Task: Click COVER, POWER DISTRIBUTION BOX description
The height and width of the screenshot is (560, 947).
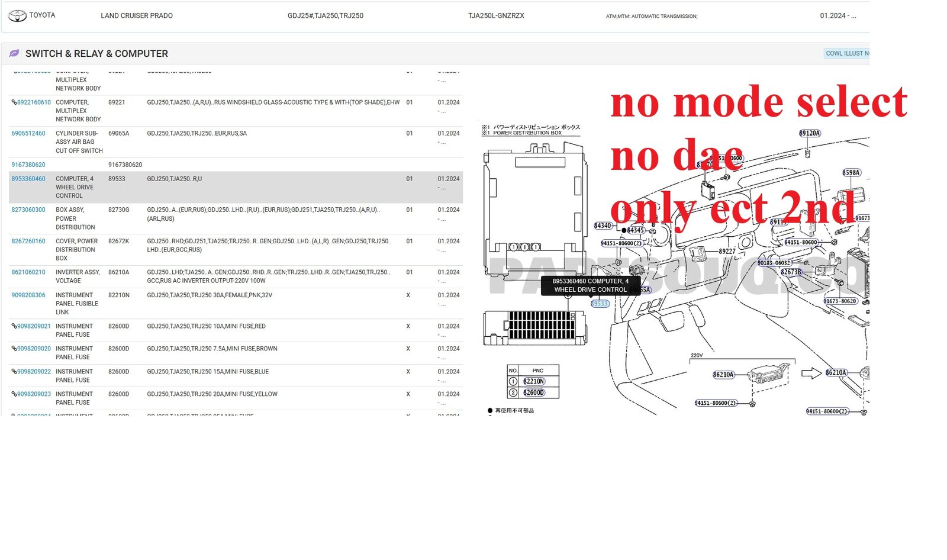Action: [x=77, y=250]
